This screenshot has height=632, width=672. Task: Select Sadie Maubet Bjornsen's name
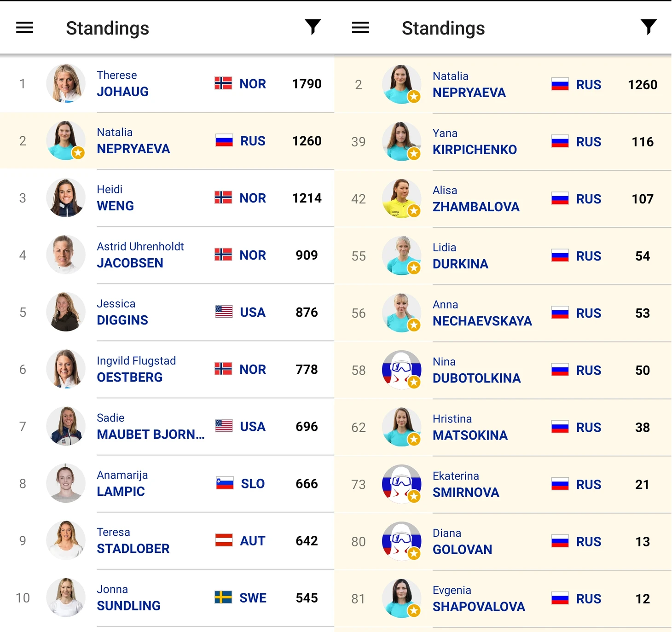(150, 426)
